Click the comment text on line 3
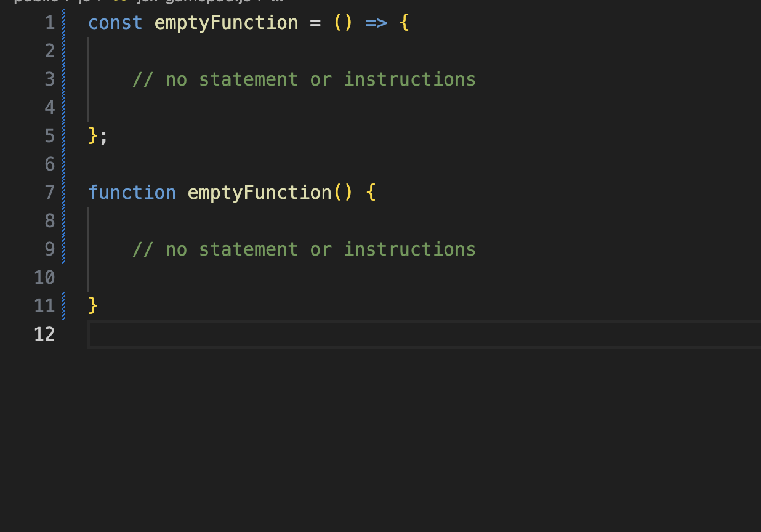Screen dimensions: 761x532 click(304, 79)
